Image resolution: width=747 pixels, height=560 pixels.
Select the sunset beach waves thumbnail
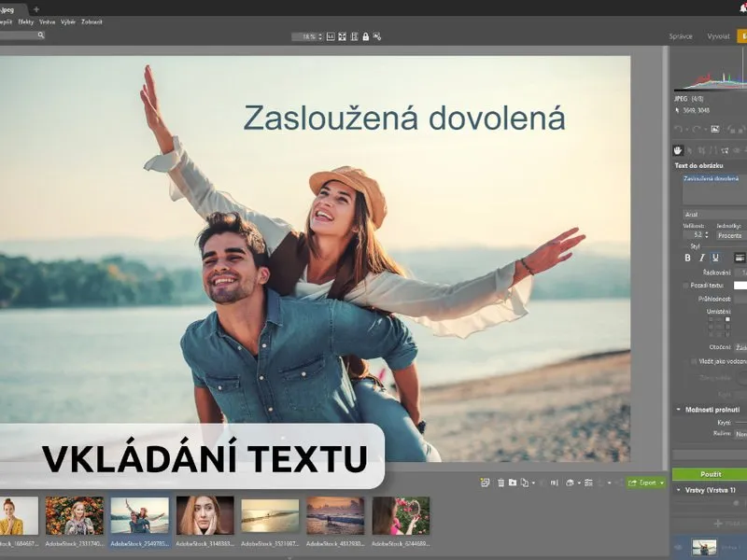335,516
